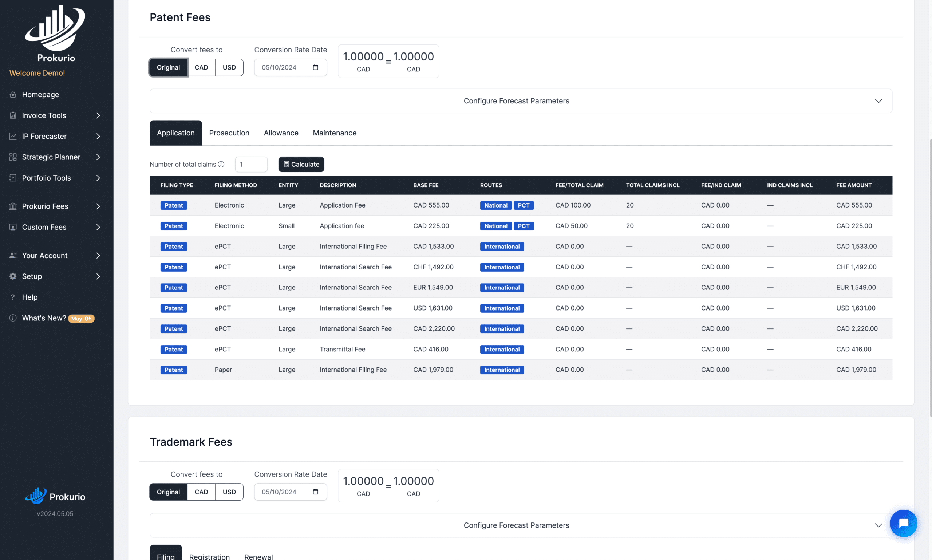Screen dimensions: 932x560
Task: Click the Prokurio logo at top
Action: [x=55, y=33]
